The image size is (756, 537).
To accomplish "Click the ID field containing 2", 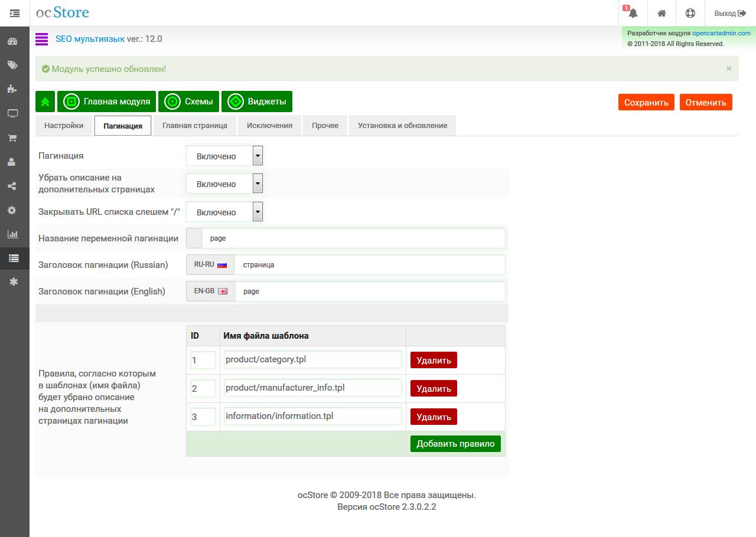I will pyautogui.click(x=203, y=388).
